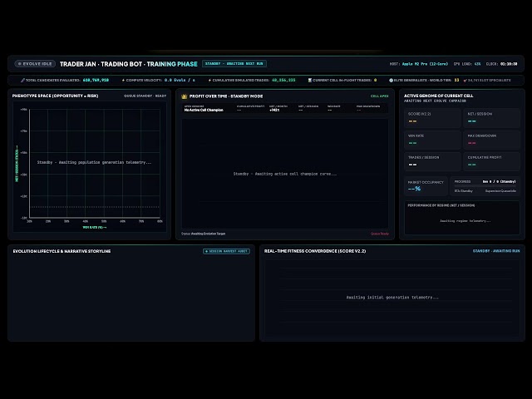Click the EVOLVE IDLE status pill

35,64
